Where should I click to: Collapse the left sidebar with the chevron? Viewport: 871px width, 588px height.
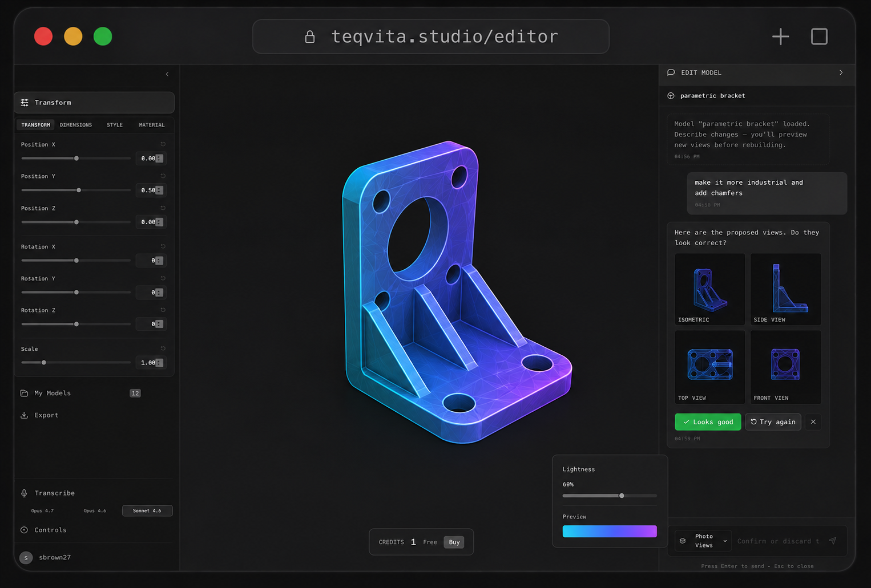pyautogui.click(x=167, y=74)
